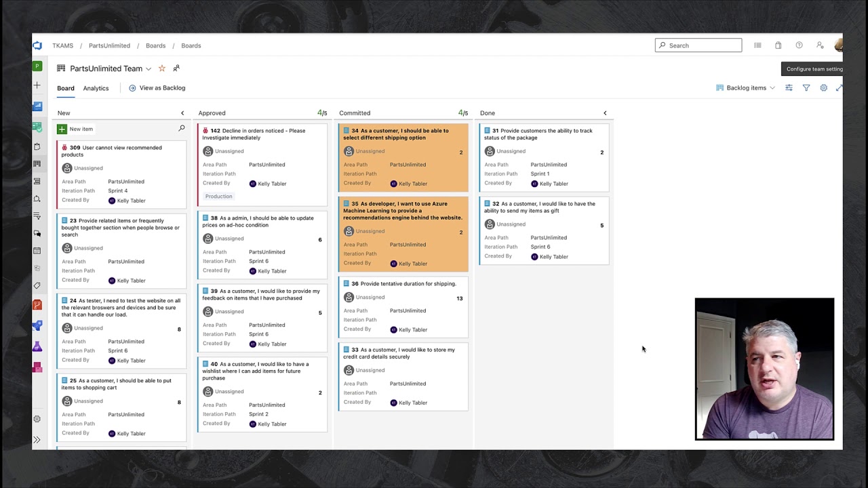868x488 pixels.
Task: Click the effort value 13 on card 36
Action: click(460, 298)
